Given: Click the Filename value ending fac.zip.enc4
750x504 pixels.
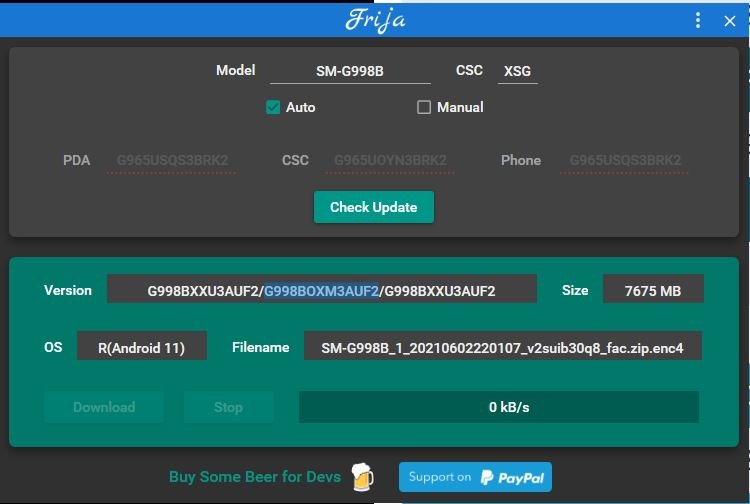Looking at the screenshot, I should click(x=503, y=347).
